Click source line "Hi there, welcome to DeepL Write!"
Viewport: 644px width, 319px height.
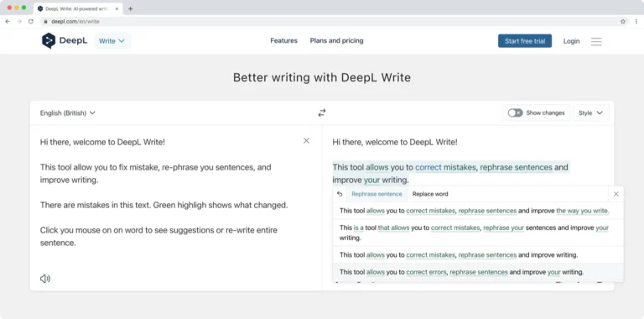click(x=102, y=142)
